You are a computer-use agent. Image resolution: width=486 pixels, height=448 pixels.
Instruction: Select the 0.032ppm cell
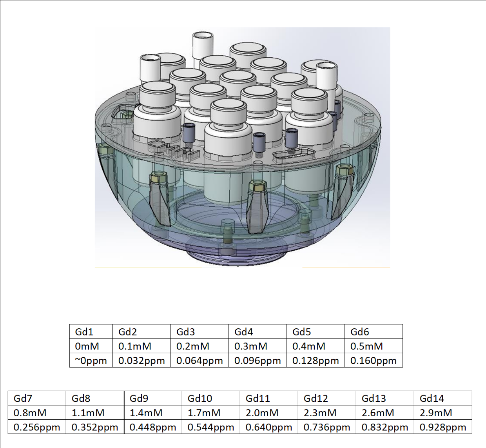(x=141, y=361)
